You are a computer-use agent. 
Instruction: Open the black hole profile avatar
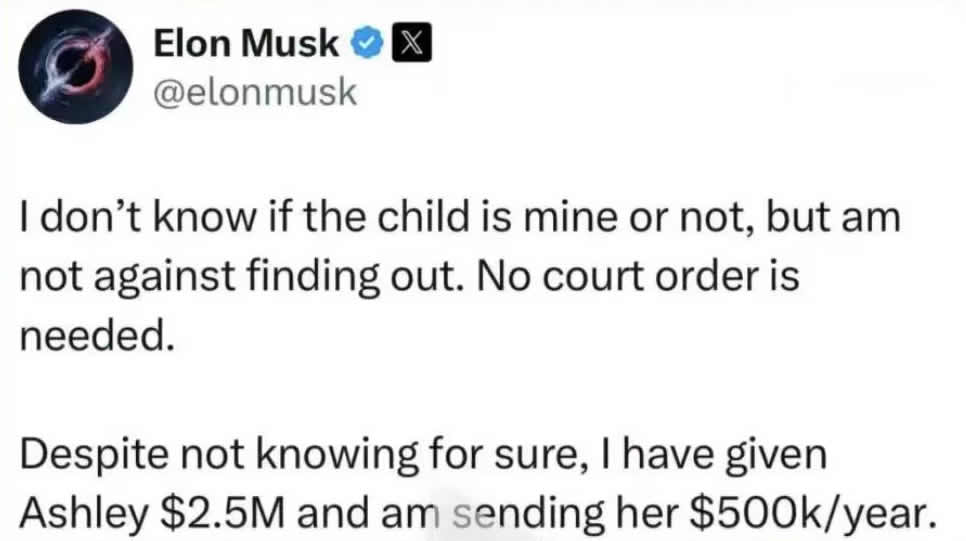(76, 67)
